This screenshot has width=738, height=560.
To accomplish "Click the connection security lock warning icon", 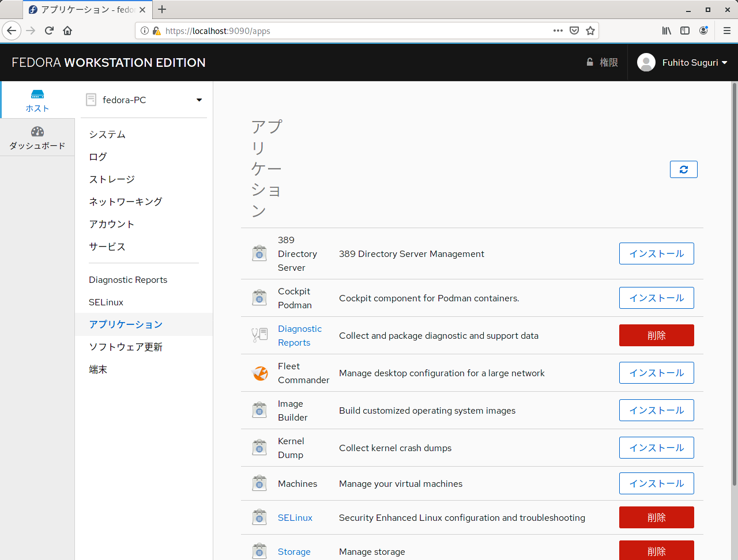I will pyautogui.click(x=157, y=31).
